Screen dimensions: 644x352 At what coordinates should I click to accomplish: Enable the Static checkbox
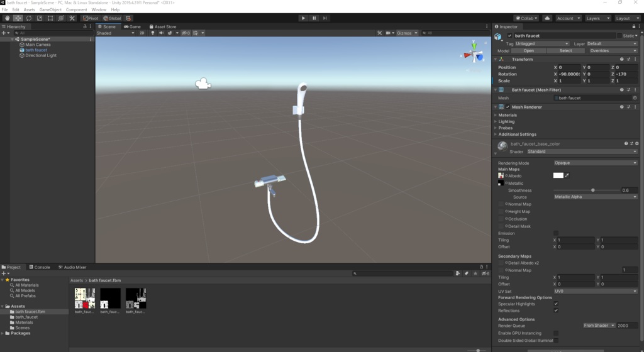[619, 36]
